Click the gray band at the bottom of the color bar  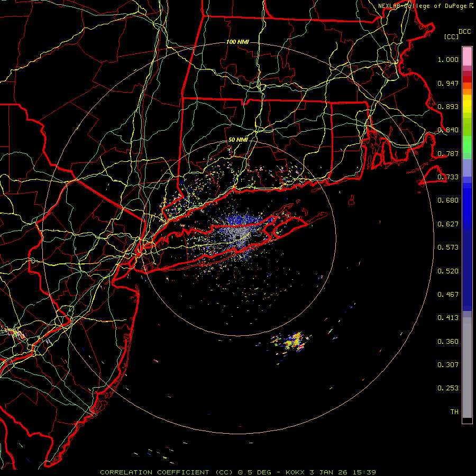tap(467, 368)
